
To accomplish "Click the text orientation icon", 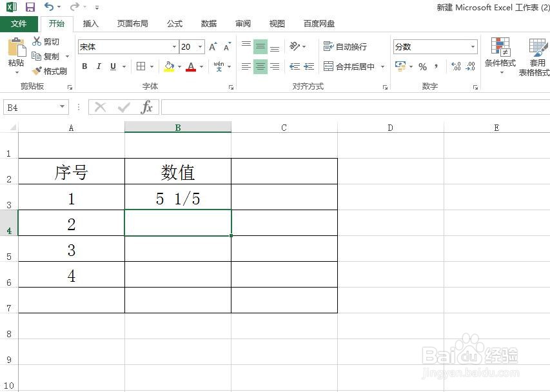I will 295,46.
